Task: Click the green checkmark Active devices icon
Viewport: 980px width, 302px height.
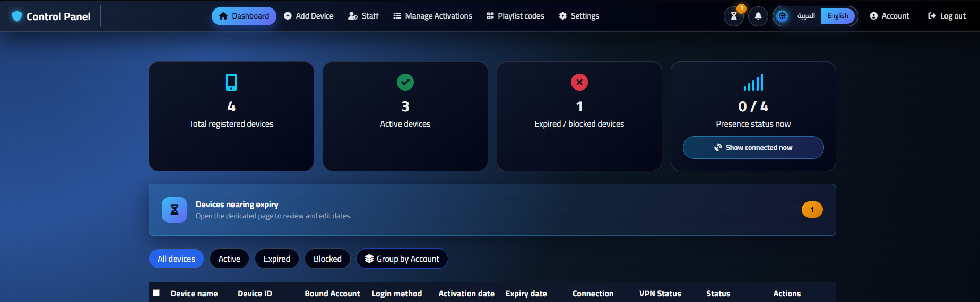Action: 405,82
